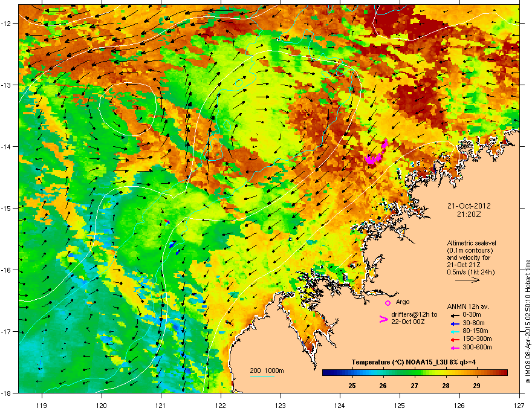The height and width of the screenshot is (411, 532).
Task: Click the longitude axis label 119
Action: pos(42,405)
